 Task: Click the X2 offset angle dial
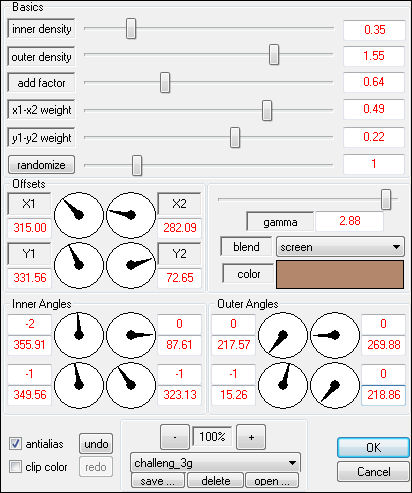point(131,215)
